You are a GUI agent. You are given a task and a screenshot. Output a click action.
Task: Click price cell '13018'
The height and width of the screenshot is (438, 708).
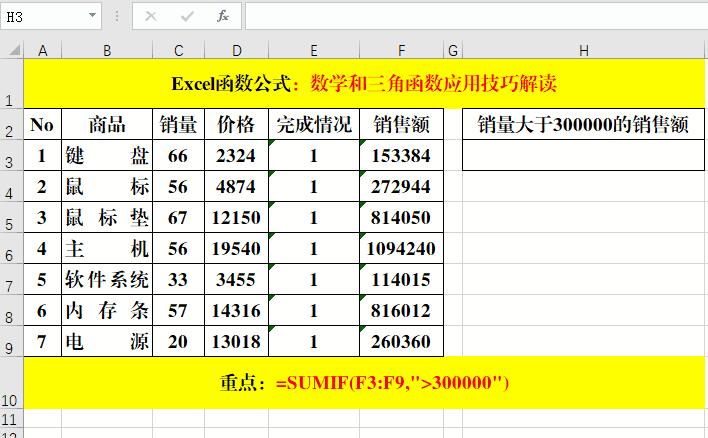click(x=237, y=341)
